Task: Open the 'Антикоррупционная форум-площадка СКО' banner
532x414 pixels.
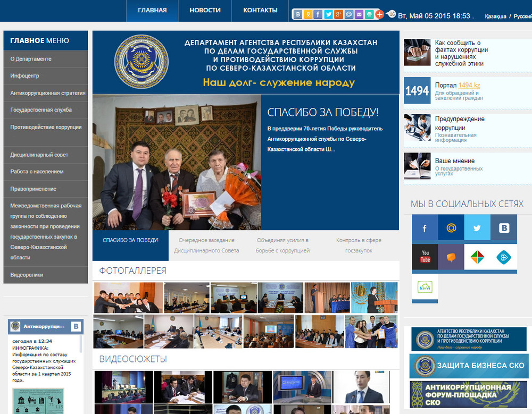Action: tap(469, 395)
